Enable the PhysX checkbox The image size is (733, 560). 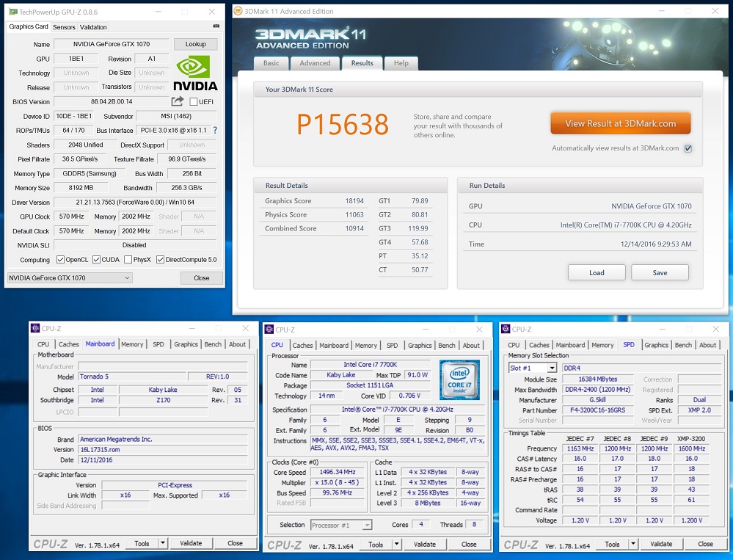(128, 260)
